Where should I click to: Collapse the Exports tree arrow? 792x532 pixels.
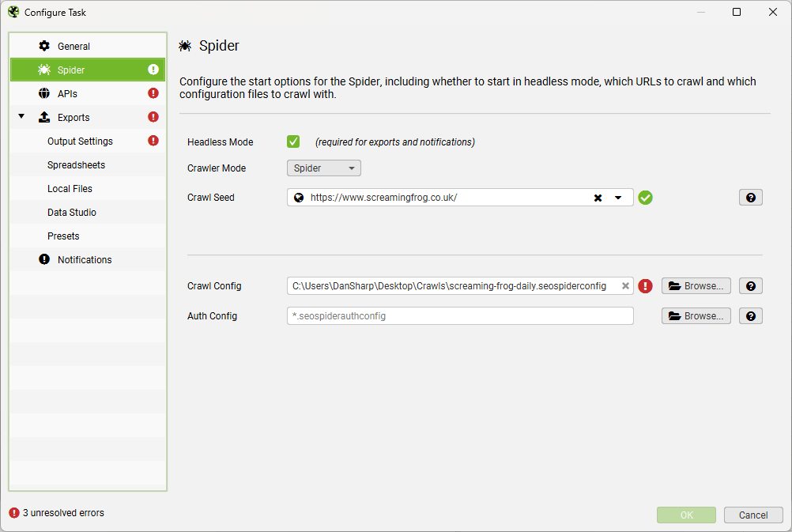(x=21, y=116)
